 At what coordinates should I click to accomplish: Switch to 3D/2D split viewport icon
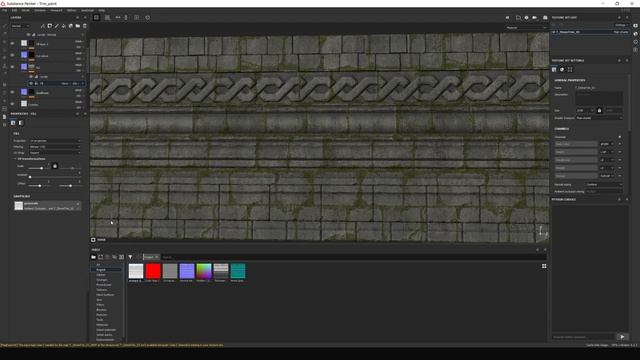(96, 18)
